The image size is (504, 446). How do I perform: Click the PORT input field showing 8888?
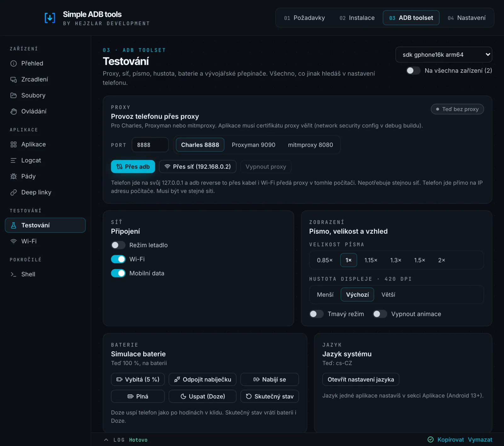[150, 145]
